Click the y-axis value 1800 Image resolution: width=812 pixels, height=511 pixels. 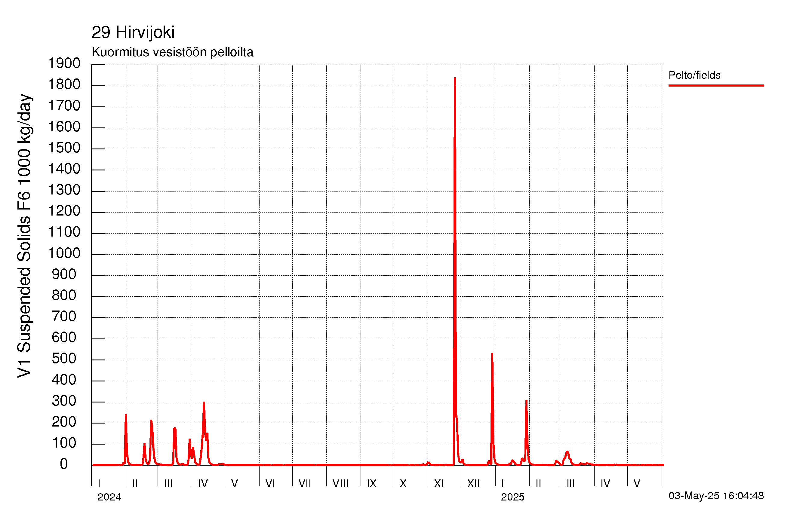[64, 84]
